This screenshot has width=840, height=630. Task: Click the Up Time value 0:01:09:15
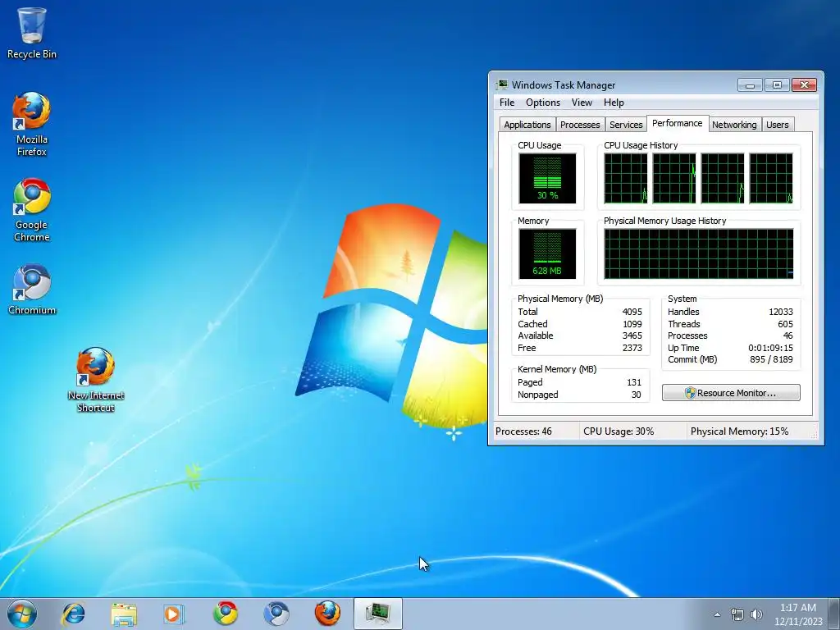(770, 348)
